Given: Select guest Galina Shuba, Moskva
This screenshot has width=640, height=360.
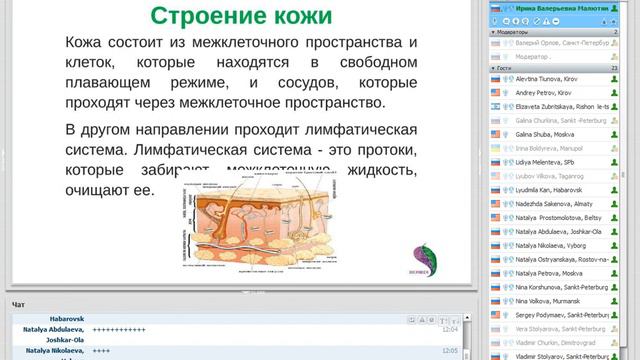Looking at the screenshot, I should (554, 135).
